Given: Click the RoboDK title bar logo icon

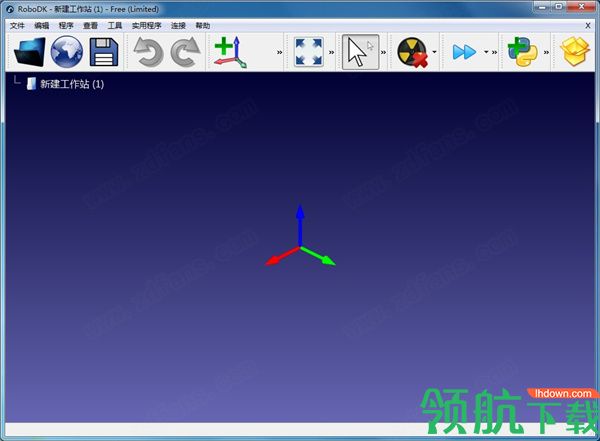Looking at the screenshot, I should point(10,9).
